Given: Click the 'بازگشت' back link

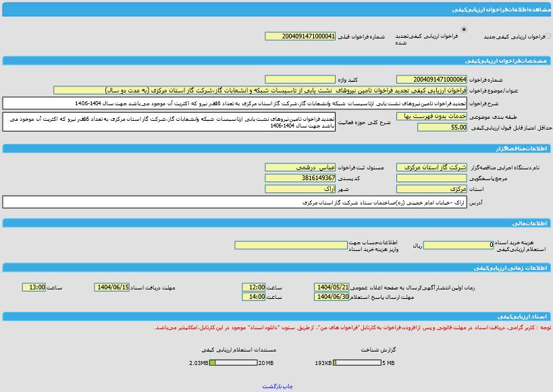Looking at the screenshot, I should (271, 387).
